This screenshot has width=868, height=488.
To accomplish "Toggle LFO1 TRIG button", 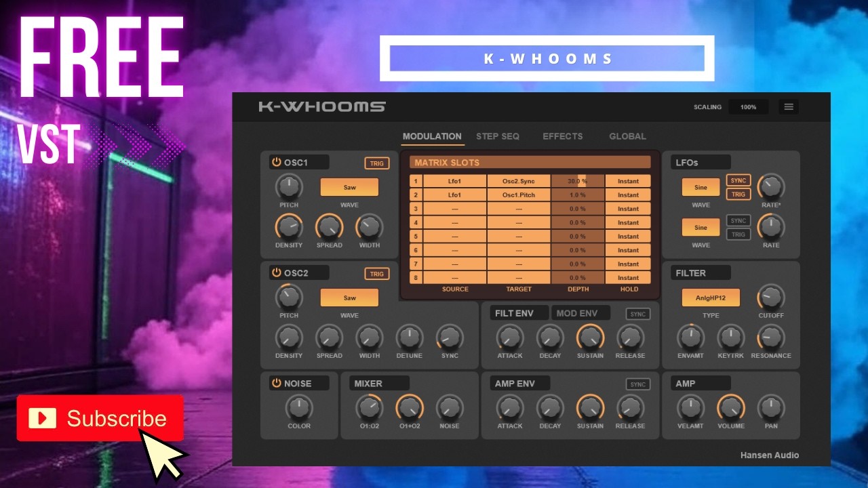I will point(738,195).
